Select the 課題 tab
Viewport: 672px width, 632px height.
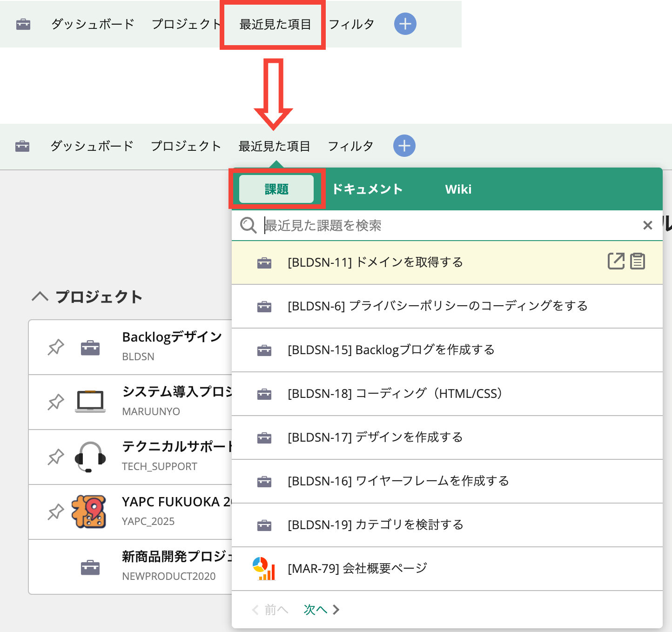pos(276,189)
